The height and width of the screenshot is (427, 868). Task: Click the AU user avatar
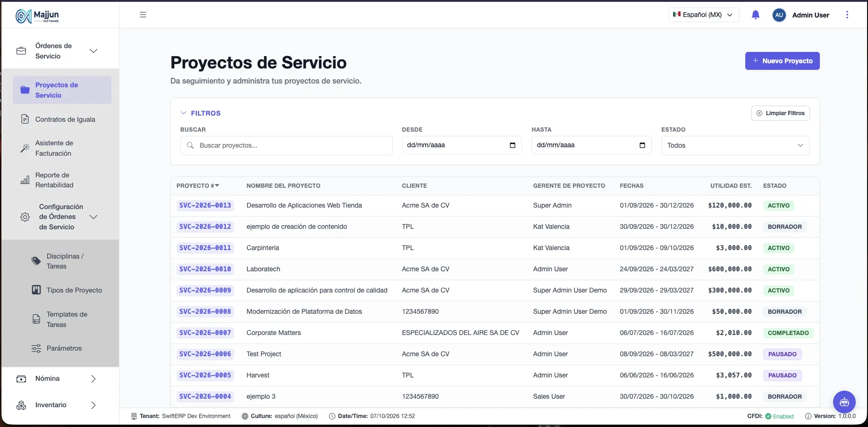point(779,15)
